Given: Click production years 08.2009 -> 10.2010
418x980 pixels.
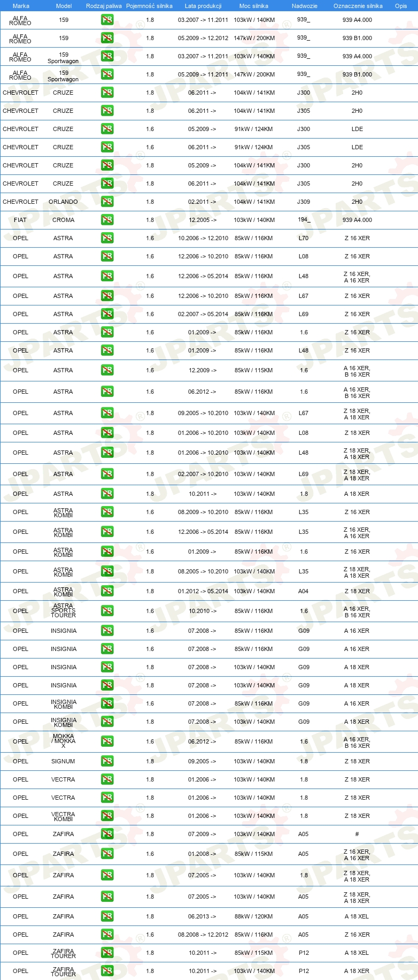Looking at the screenshot, I should click(203, 512).
